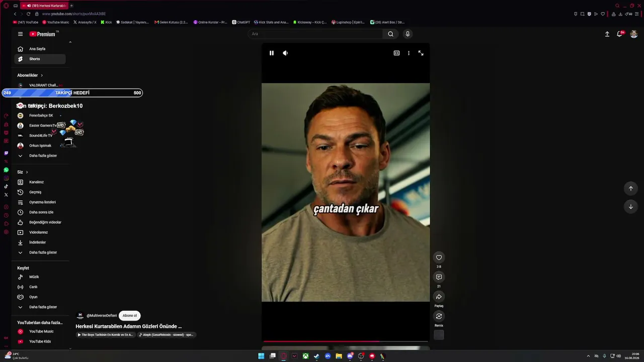This screenshot has height=362, width=644.
Task: Open Canlı live streams
Action: click(40, 287)
